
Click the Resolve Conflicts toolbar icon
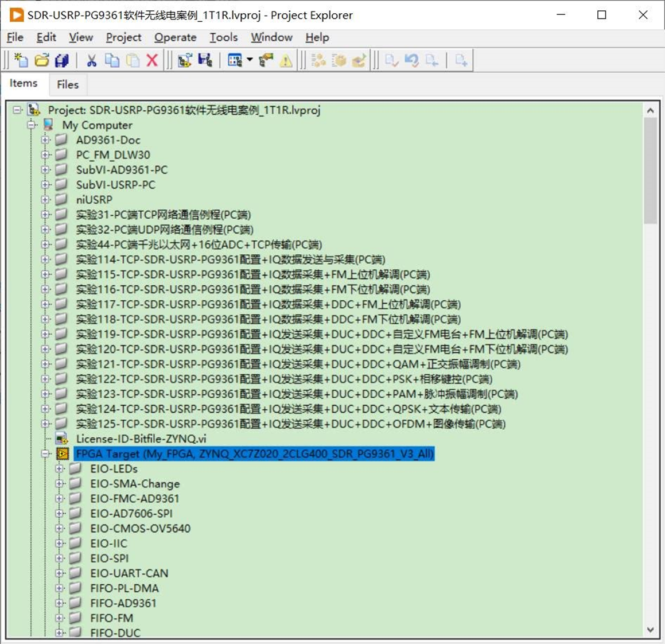pos(266,60)
